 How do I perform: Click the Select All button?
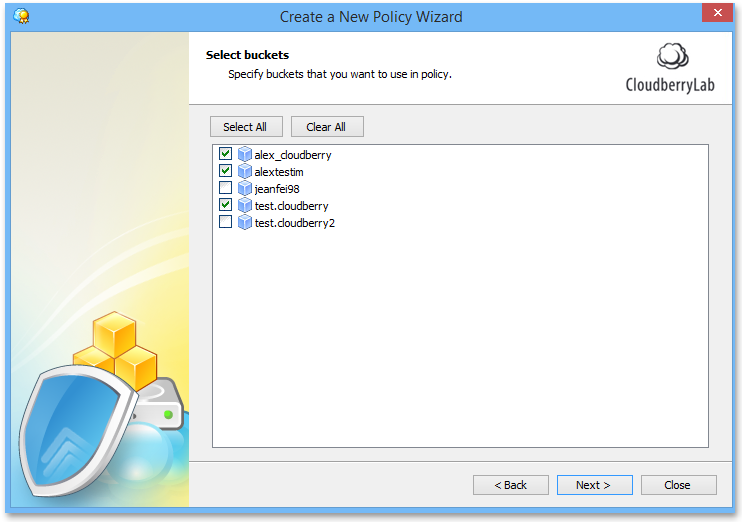[246, 127]
